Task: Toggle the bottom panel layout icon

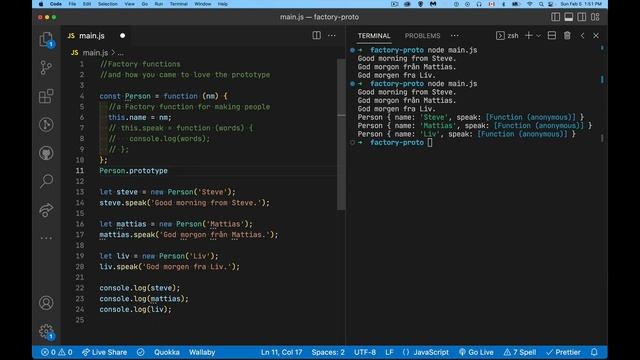Action: [x=569, y=17]
